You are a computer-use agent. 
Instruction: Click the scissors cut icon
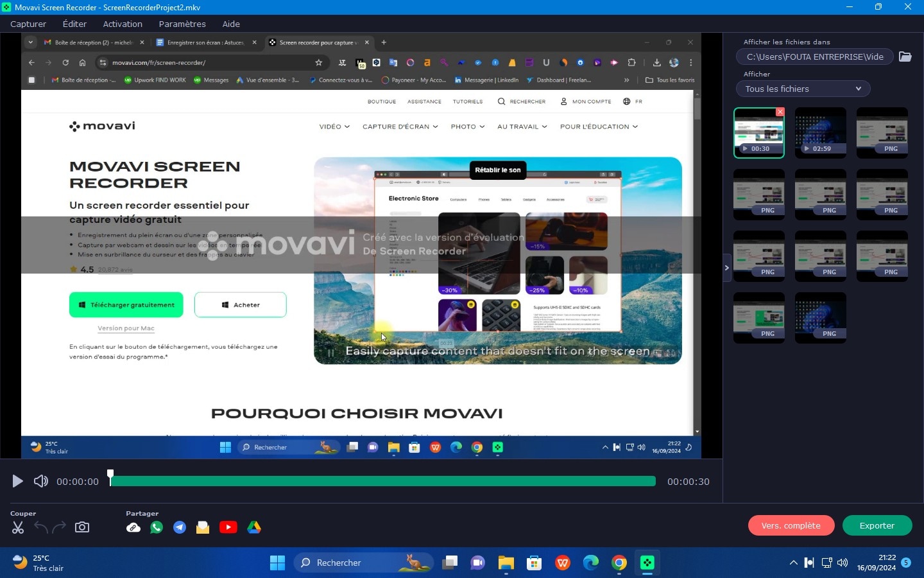pos(18,527)
